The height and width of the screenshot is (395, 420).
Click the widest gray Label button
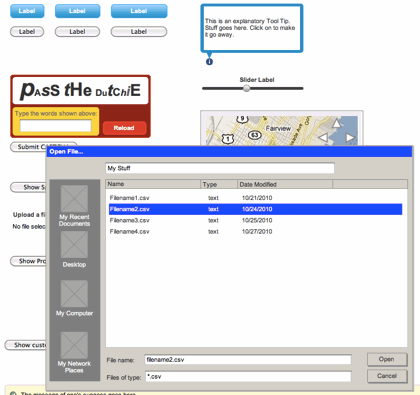coord(139,32)
